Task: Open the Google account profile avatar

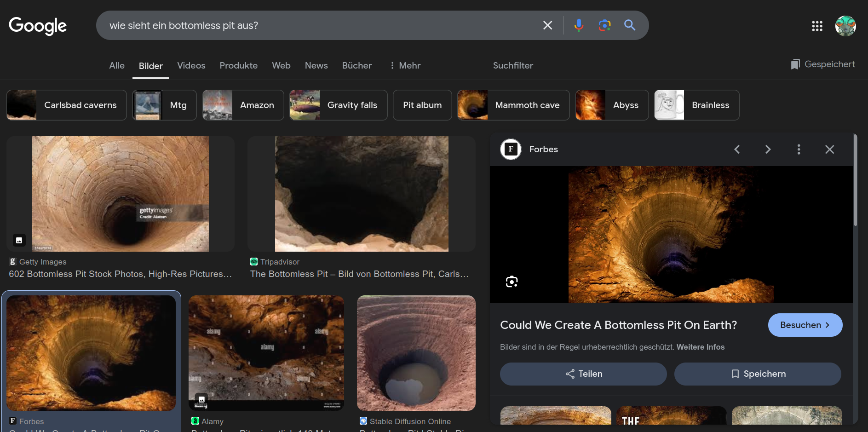Action: (x=845, y=26)
